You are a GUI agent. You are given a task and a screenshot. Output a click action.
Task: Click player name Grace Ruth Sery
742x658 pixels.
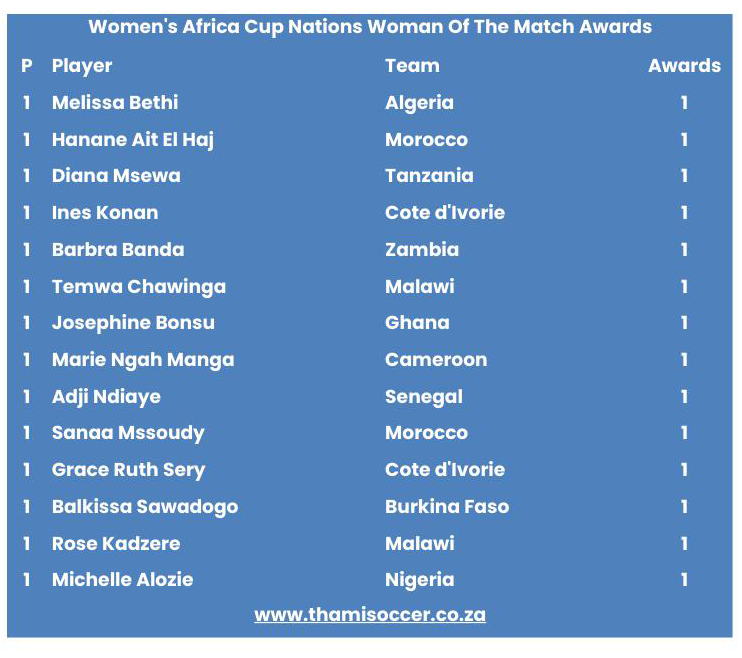click(129, 470)
